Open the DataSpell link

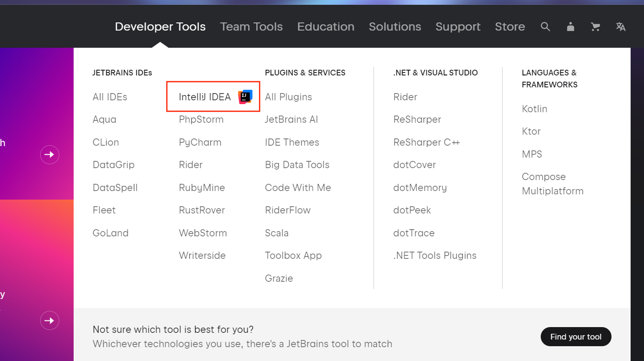point(115,188)
